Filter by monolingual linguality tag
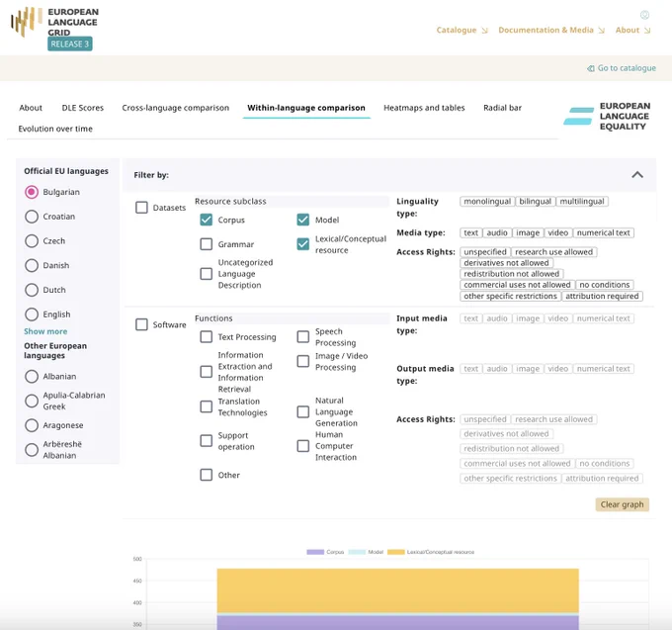 pos(487,201)
